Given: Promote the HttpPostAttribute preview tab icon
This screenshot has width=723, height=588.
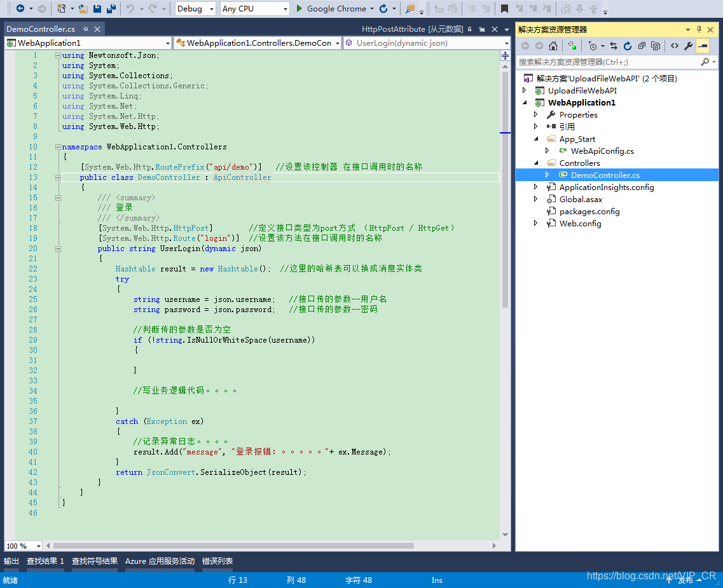Looking at the screenshot, I should pos(482,29).
